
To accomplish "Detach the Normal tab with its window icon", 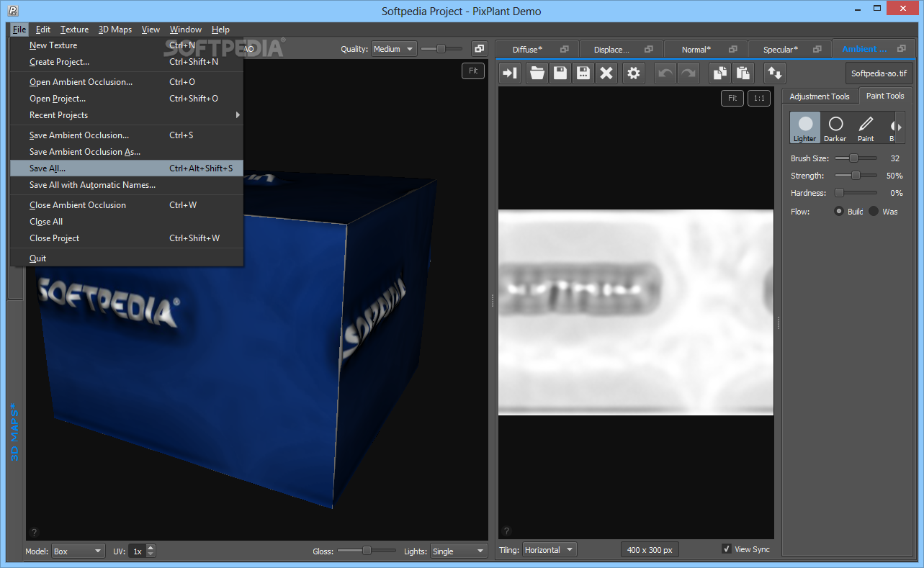I will [x=733, y=49].
